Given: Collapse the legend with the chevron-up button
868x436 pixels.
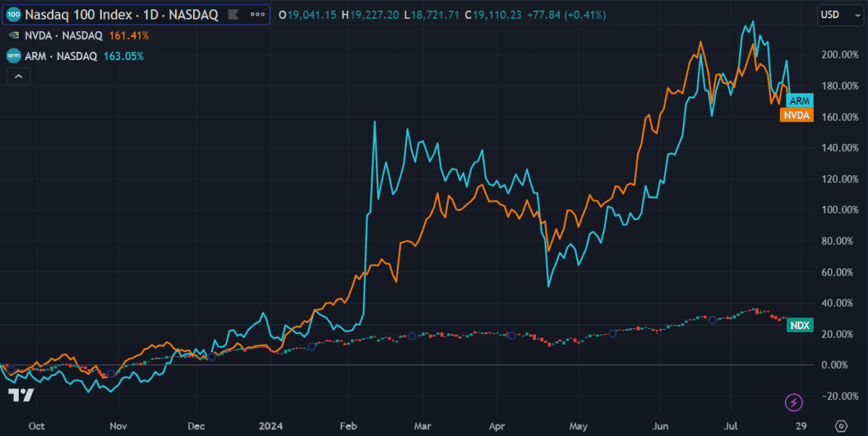Looking at the screenshot, I should [18, 76].
